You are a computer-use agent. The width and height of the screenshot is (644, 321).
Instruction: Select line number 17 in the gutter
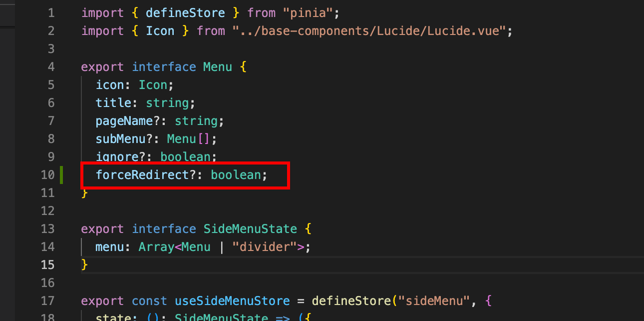click(x=47, y=301)
